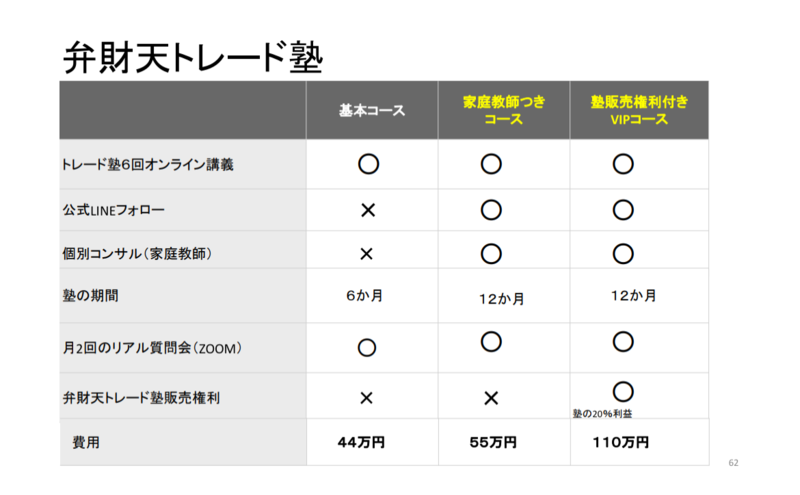Click the 家庭教師つきコース yellow header
The image size is (800, 495).
pyautogui.click(x=504, y=110)
